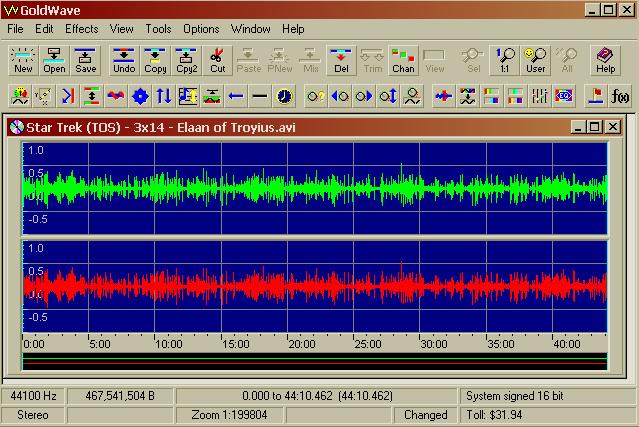Click the Paste toolbar button
Viewport: 639px width, 427px height.
click(x=249, y=60)
